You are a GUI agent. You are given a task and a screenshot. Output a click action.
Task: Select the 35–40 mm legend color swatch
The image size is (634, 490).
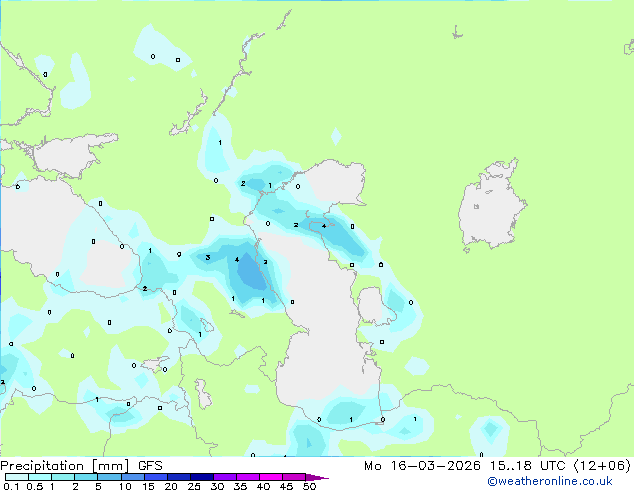click(248, 477)
